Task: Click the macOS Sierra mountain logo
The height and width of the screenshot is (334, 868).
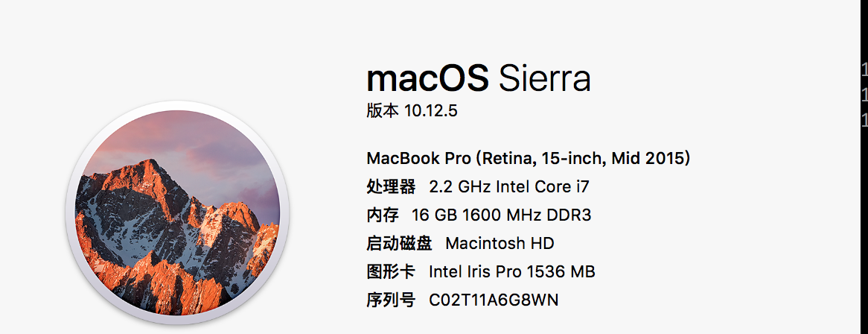Action: (x=177, y=212)
